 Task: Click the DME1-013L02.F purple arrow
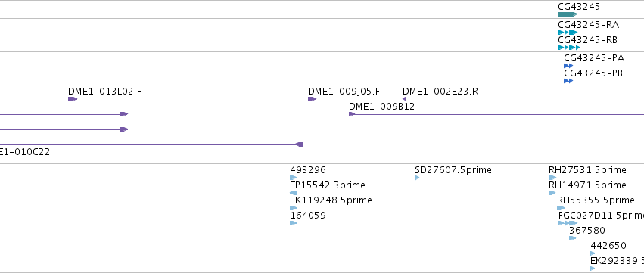(73, 99)
